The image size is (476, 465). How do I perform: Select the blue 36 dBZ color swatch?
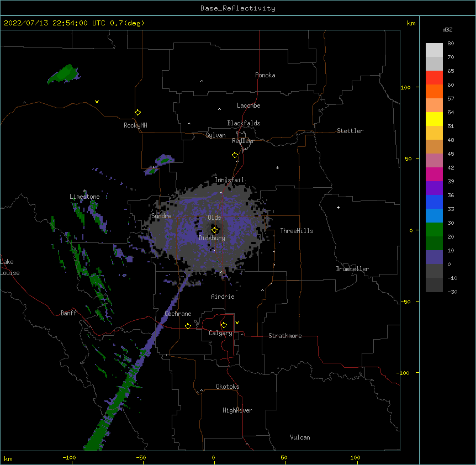434,202
